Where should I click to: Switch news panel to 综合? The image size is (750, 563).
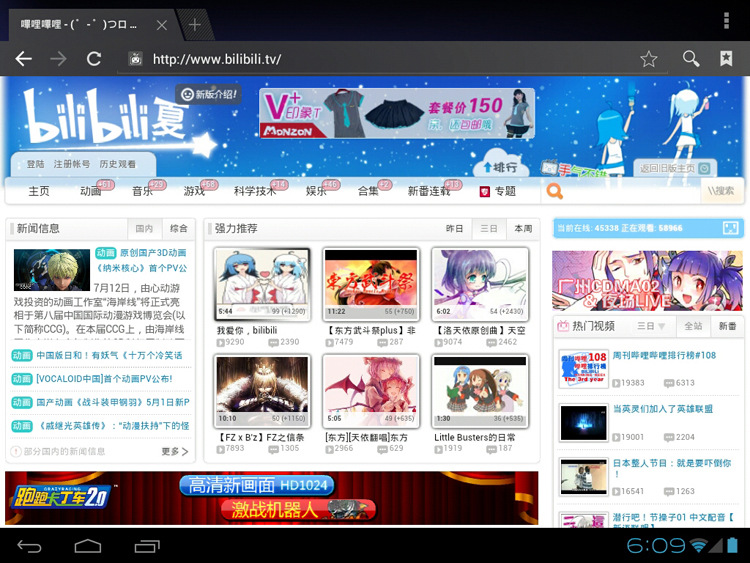[x=178, y=228]
